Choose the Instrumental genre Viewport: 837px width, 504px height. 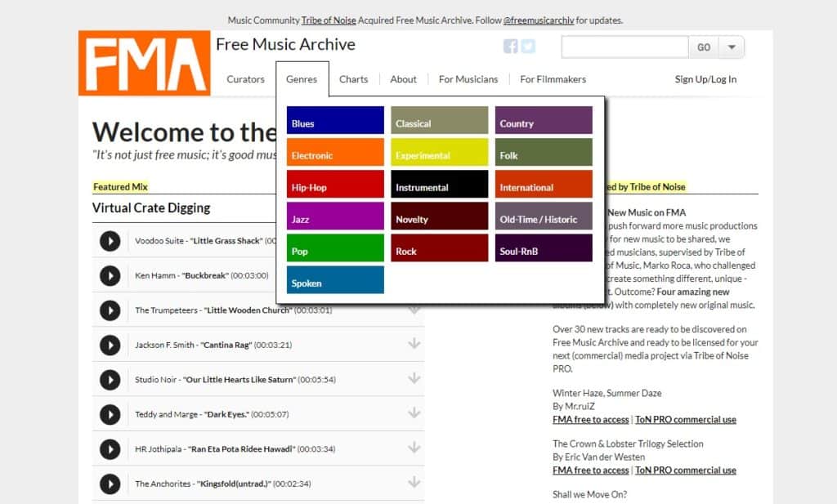click(439, 184)
